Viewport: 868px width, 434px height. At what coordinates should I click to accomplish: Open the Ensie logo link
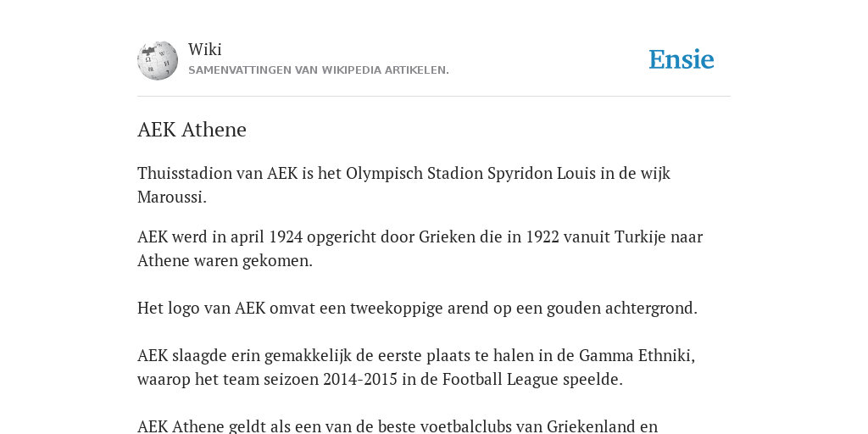point(682,59)
